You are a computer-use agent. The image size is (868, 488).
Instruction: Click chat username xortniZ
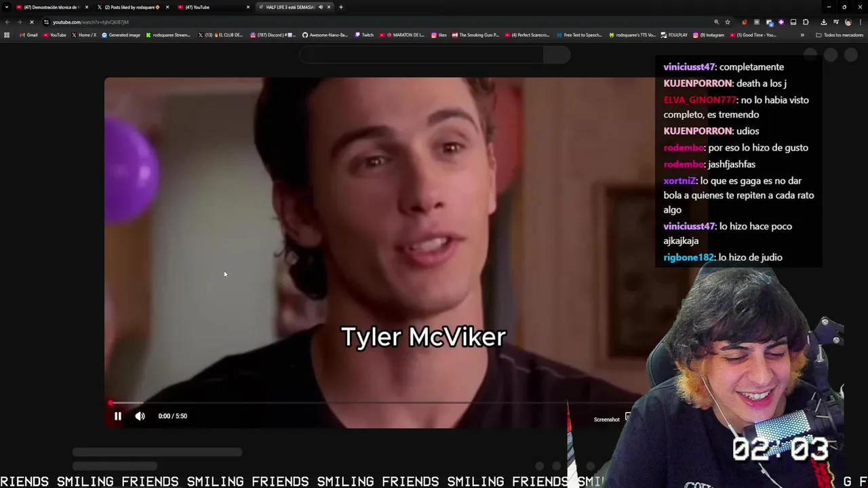click(x=679, y=181)
